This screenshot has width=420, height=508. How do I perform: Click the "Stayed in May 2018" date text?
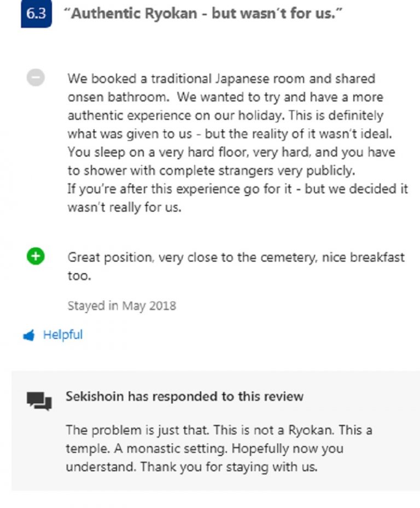click(x=121, y=306)
